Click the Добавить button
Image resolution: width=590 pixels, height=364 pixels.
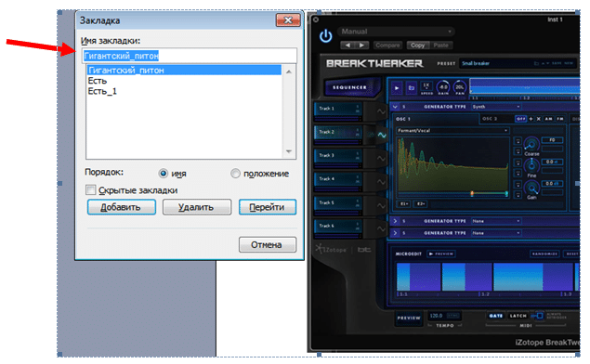[x=121, y=207]
